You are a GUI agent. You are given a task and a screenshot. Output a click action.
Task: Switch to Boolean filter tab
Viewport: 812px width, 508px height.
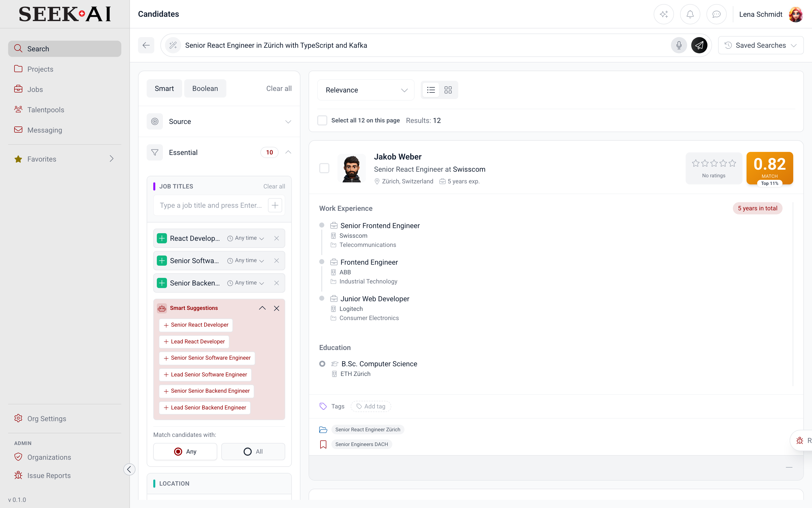click(205, 88)
